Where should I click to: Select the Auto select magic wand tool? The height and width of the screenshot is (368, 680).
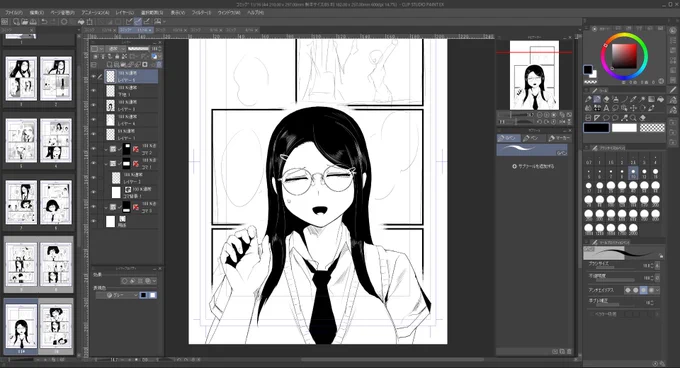click(x=643, y=99)
